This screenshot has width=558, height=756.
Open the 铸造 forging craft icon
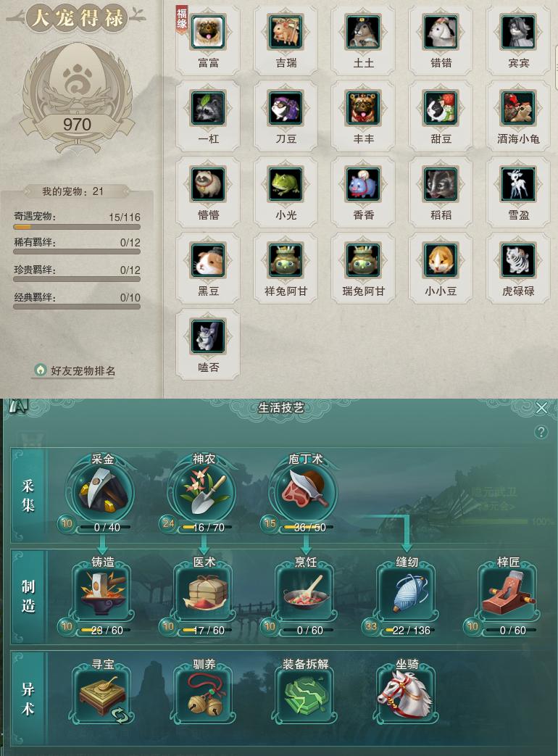[x=103, y=593]
